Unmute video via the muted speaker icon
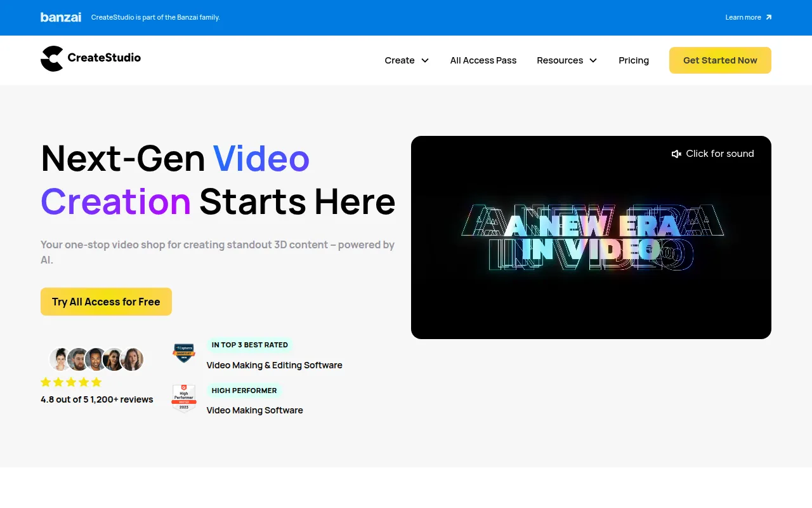The width and height of the screenshot is (812, 508). click(676, 154)
